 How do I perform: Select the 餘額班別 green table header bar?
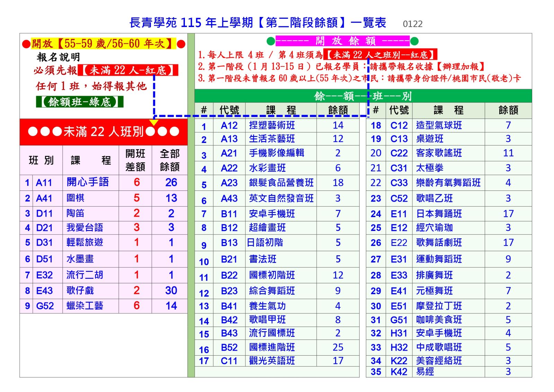point(363,96)
